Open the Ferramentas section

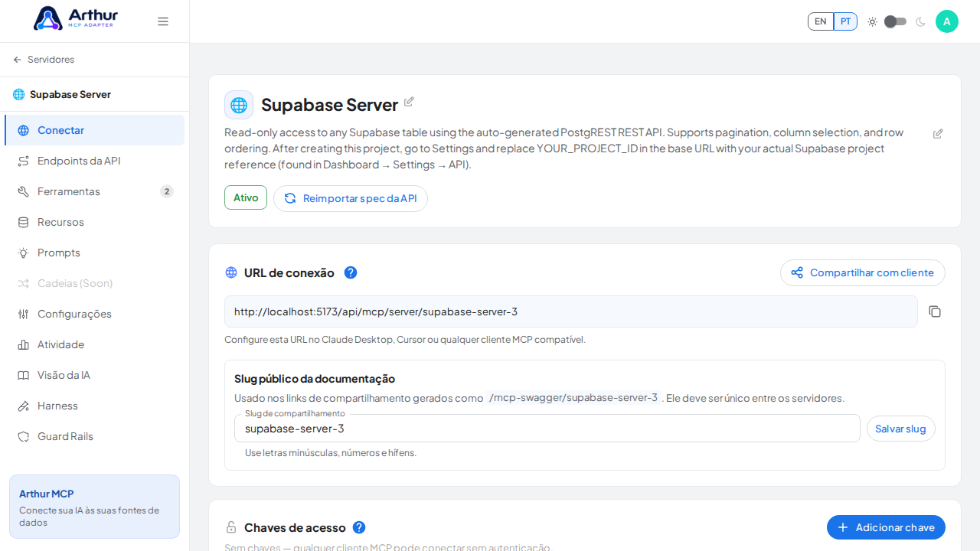pos(95,191)
